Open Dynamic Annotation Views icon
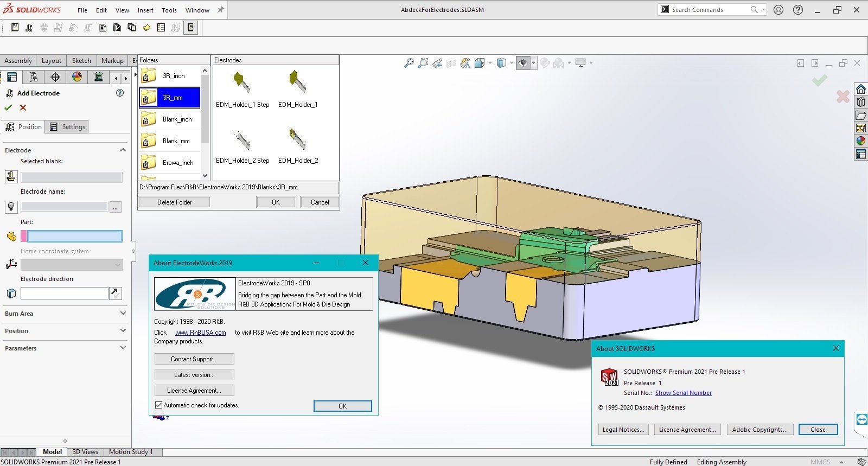This screenshot has height=466, width=868. pyautogui.click(x=465, y=63)
